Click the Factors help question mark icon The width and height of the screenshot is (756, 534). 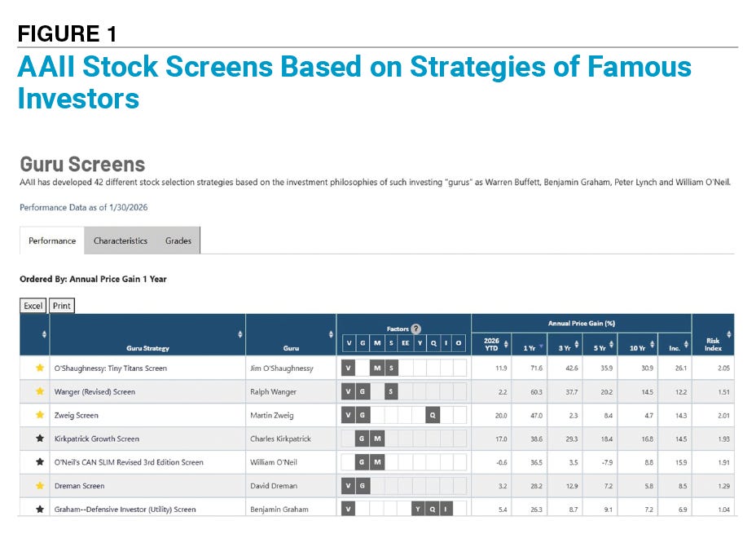[x=415, y=328]
